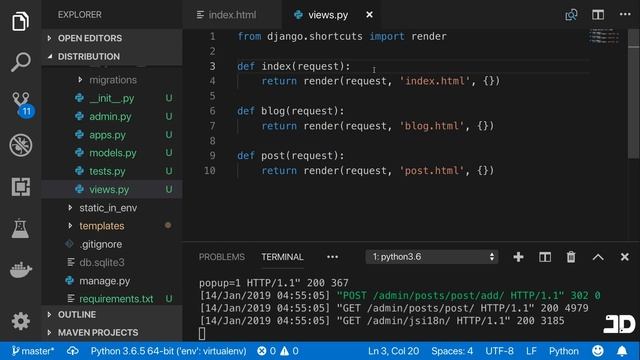The image size is (640, 360).
Task: Open the terminal selector 1: python3.6 dropdown
Action: click(x=432, y=257)
